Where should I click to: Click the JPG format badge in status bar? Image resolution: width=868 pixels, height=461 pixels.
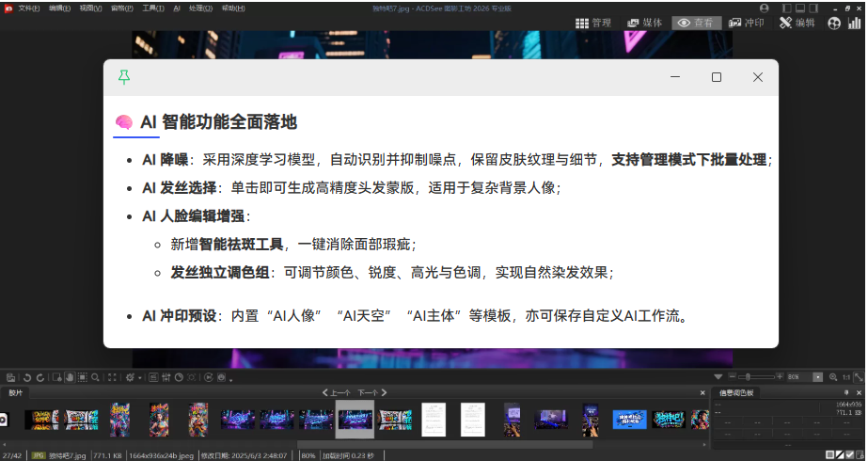click(x=39, y=455)
